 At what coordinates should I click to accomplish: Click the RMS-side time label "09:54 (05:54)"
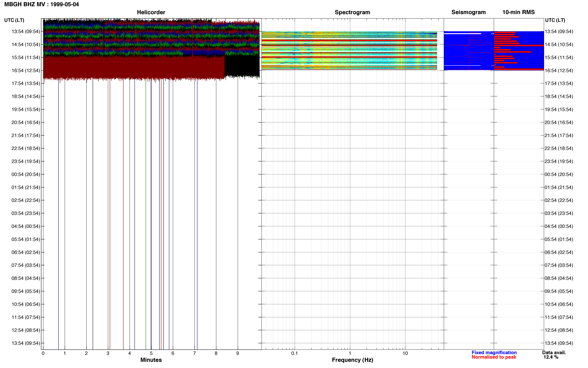[559, 291]
